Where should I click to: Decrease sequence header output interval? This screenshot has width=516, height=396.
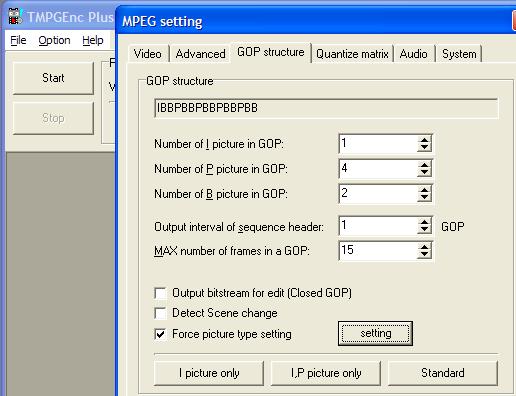click(x=424, y=230)
